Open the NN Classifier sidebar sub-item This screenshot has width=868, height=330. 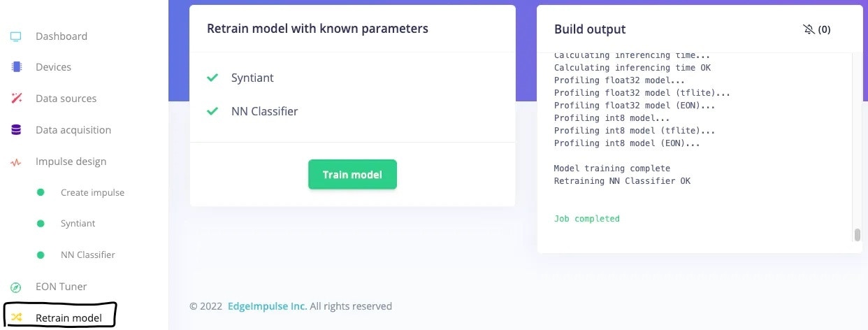pyautogui.click(x=87, y=255)
